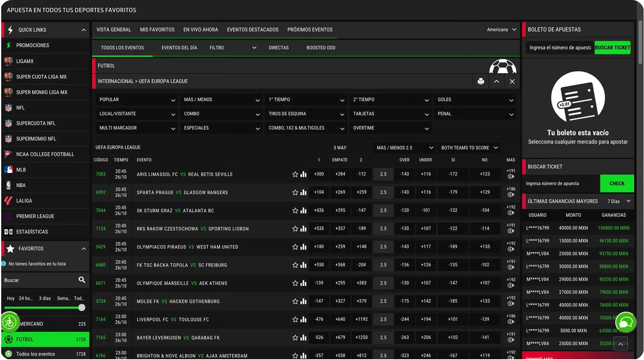Viewport: 644px width, 360px height.
Task: Open DIRECTAS filter link
Action: (278, 48)
